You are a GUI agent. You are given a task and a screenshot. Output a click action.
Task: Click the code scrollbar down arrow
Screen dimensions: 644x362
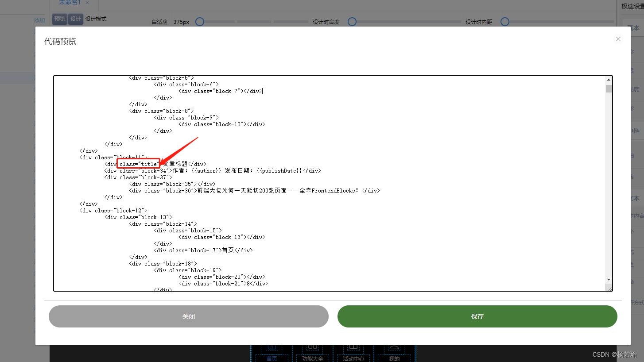point(609,280)
